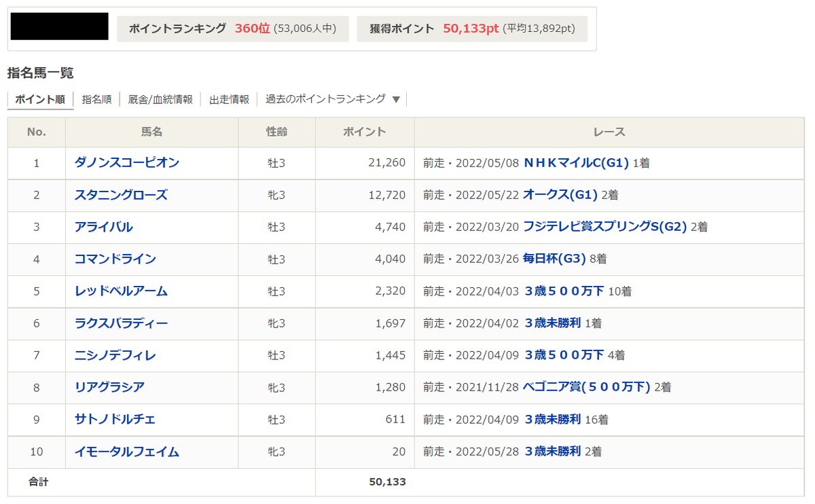Screen dimensions: 815x504
Task: Click the date 2021/11/28 in リアグラシア row
Action: point(487,388)
